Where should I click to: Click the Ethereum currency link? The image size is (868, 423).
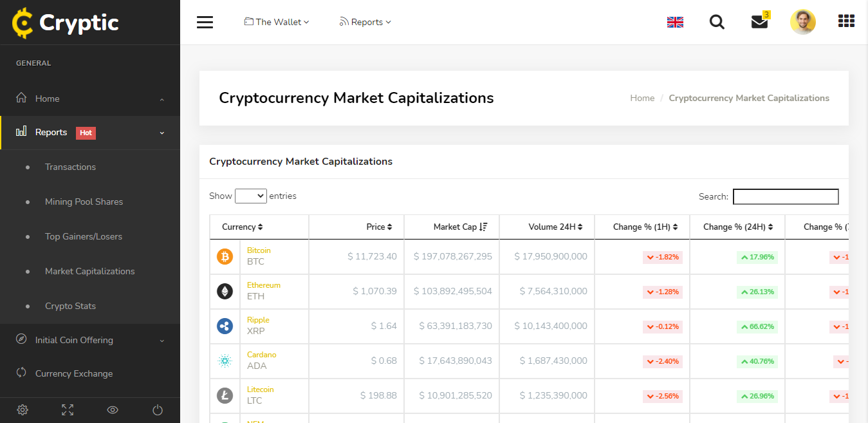(264, 285)
